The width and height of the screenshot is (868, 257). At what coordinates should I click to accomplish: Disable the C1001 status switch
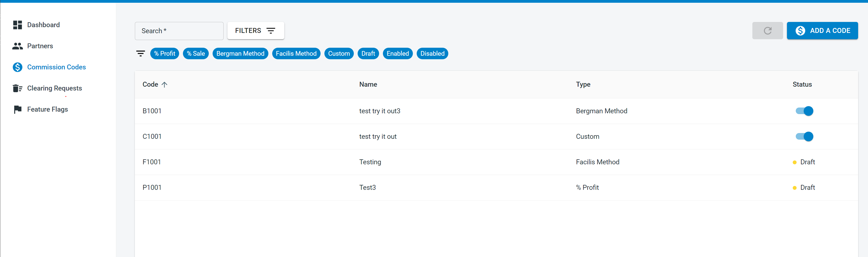804,137
